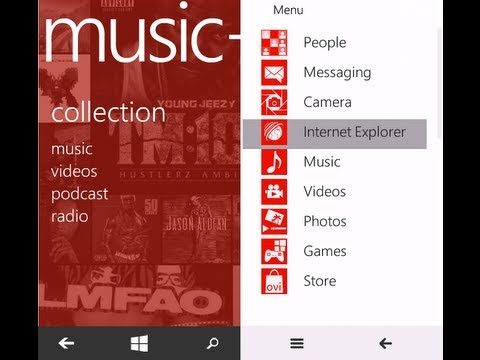Open the Internet Explorer icon

point(274,132)
